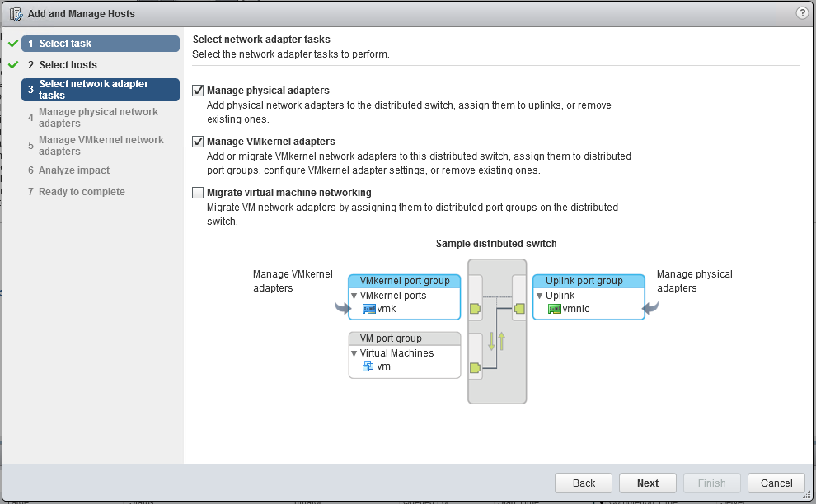Go to step 2 Select hosts
816x504 pixels.
click(101, 65)
